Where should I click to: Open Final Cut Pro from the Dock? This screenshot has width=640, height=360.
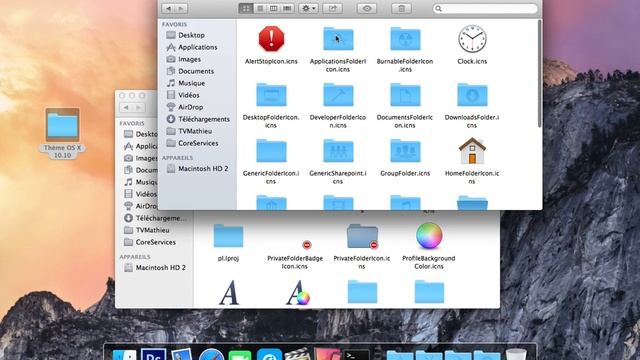tap(298, 354)
